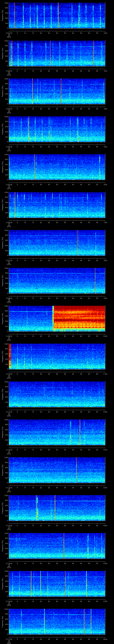Image resolution: width=114 pixels, height=644 pixels.
Task: Click the "18:00" end-of-axis time label
Action: [105, 639]
